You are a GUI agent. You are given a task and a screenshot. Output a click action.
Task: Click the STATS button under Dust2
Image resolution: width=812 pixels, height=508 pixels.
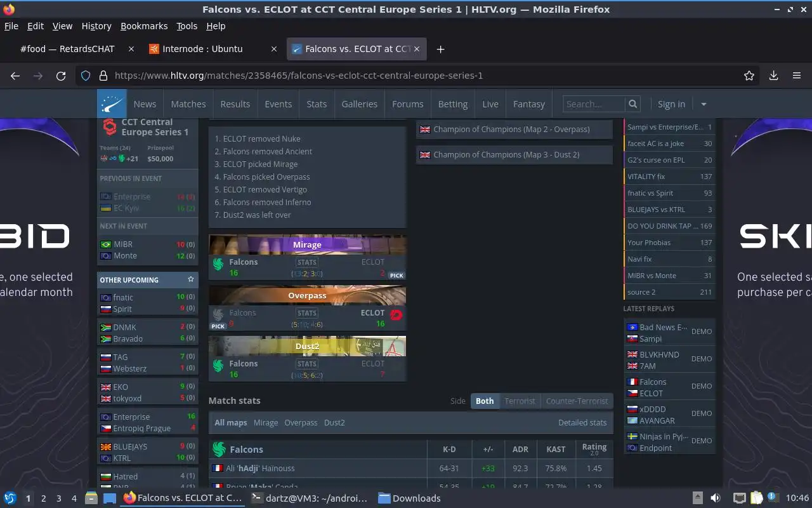click(x=307, y=364)
